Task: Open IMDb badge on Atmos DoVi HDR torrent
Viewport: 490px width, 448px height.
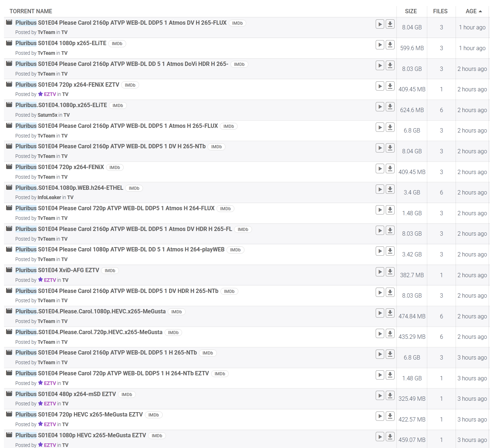Action: (239, 64)
